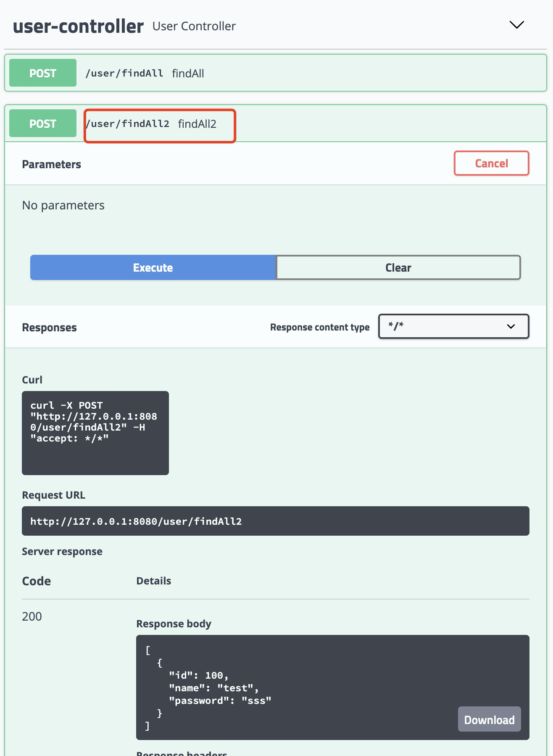553x756 pixels.
Task: Click the POST badge for findAll2
Action: click(x=43, y=124)
